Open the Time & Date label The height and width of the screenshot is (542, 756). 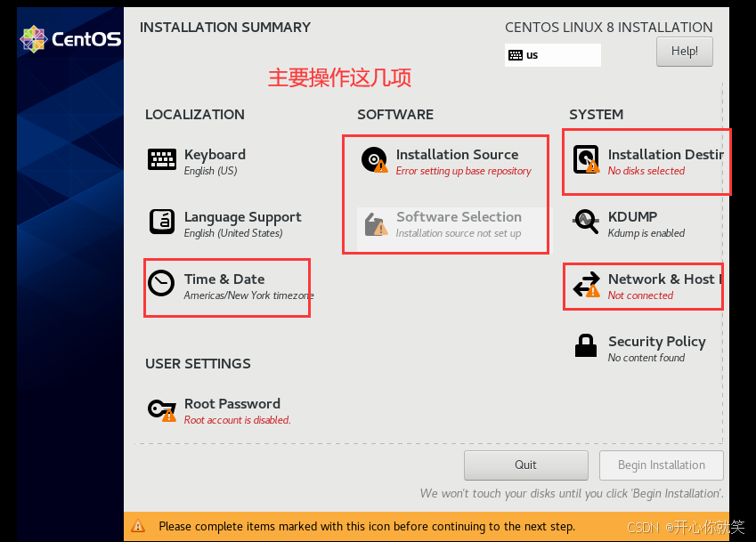tap(224, 279)
